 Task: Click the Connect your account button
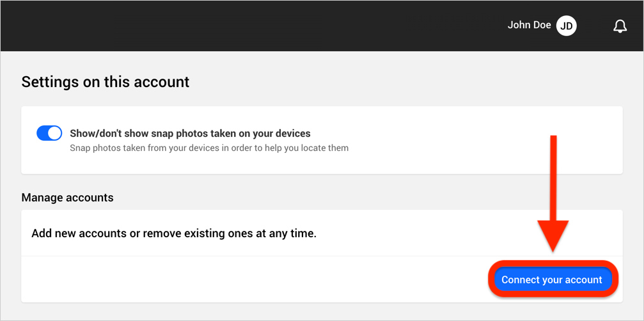click(552, 279)
